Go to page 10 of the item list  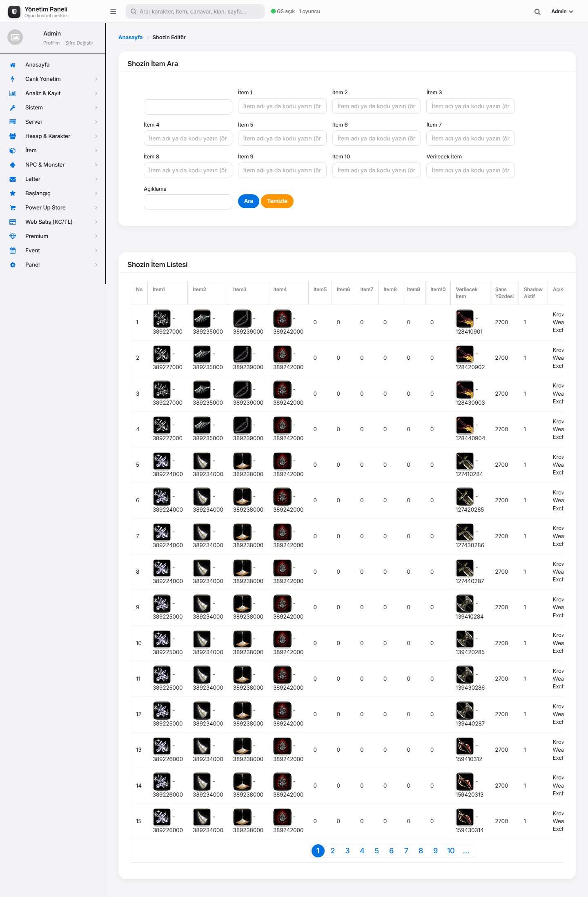451,851
